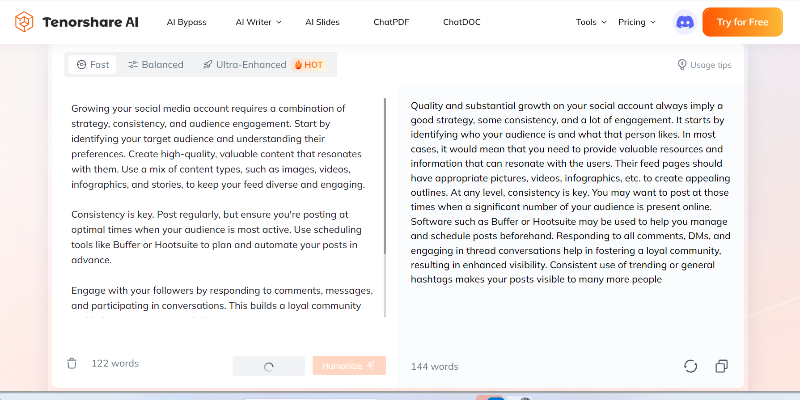The image size is (800, 400).
Task: Open the Discord community icon
Action: pyautogui.click(x=685, y=21)
